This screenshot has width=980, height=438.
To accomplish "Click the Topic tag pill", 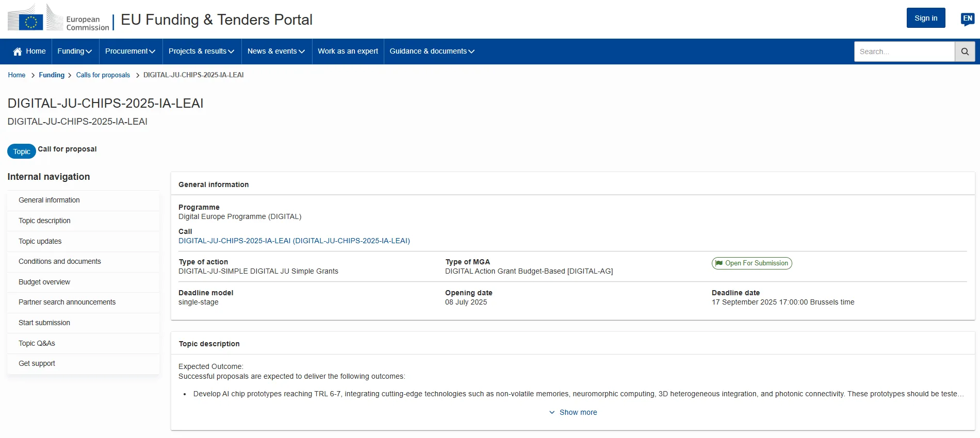I will [22, 151].
